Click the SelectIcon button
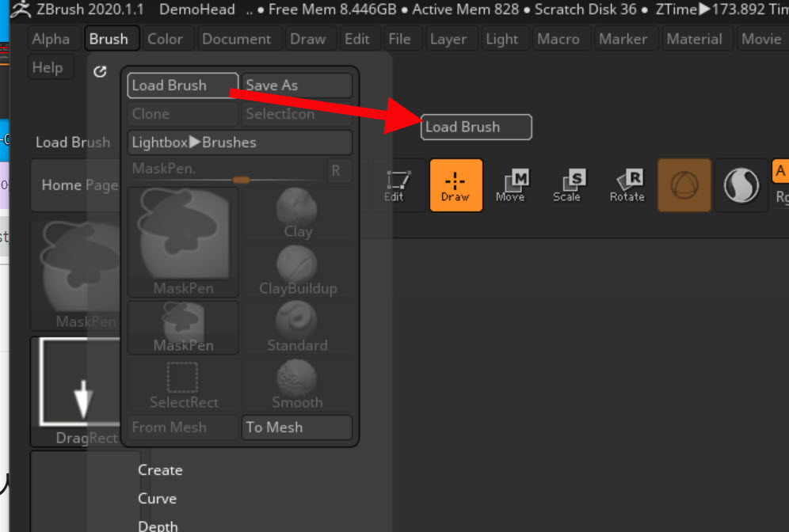The image size is (789, 532). [x=297, y=114]
